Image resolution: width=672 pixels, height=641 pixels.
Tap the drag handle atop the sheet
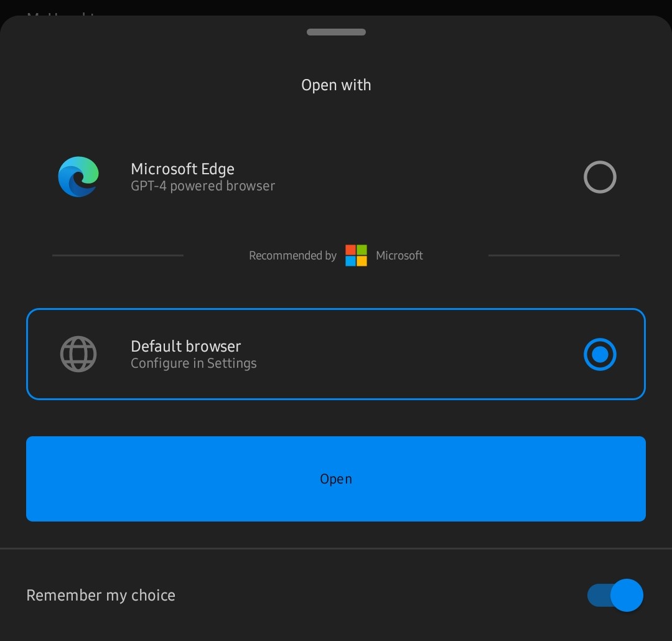[336, 32]
